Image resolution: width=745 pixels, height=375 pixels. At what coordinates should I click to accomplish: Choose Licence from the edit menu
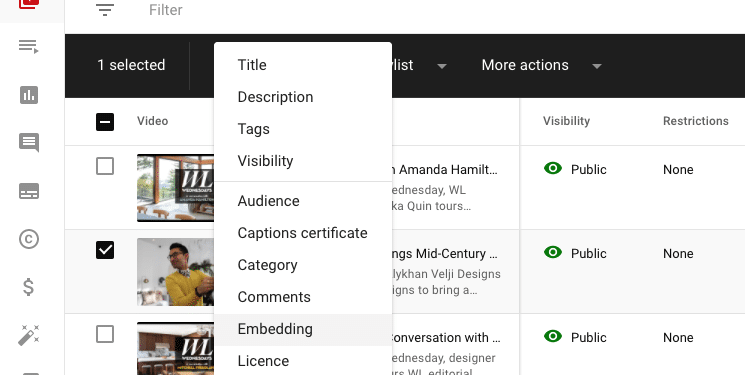click(303, 361)
